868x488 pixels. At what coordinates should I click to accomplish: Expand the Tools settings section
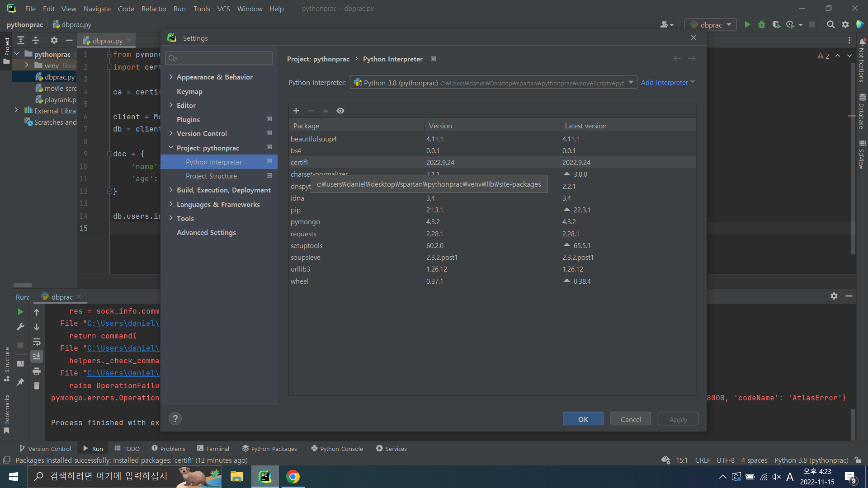tap(171, 218)
